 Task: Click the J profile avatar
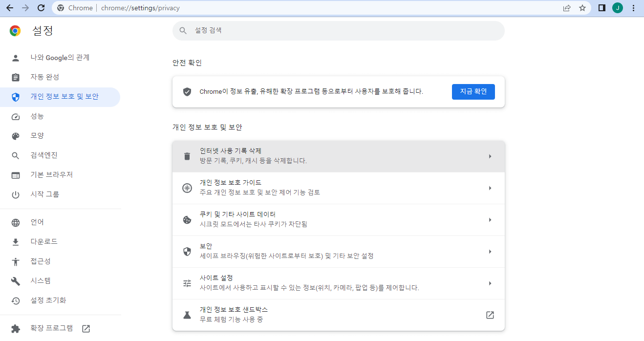click(x=617, y=8)
